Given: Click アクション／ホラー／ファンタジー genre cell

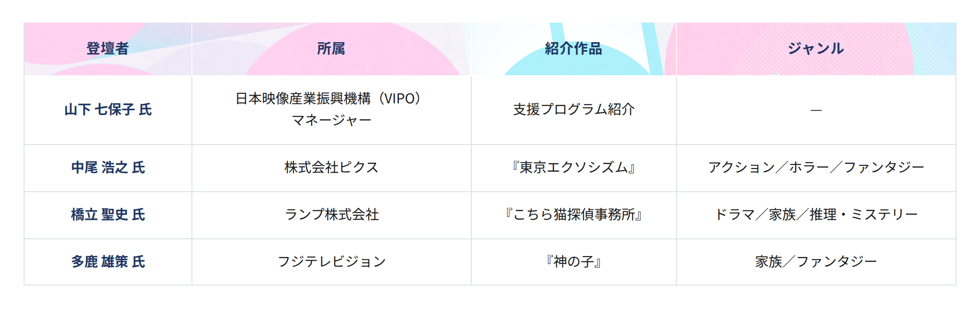Looking at the screenshot, I should point(816,167).
